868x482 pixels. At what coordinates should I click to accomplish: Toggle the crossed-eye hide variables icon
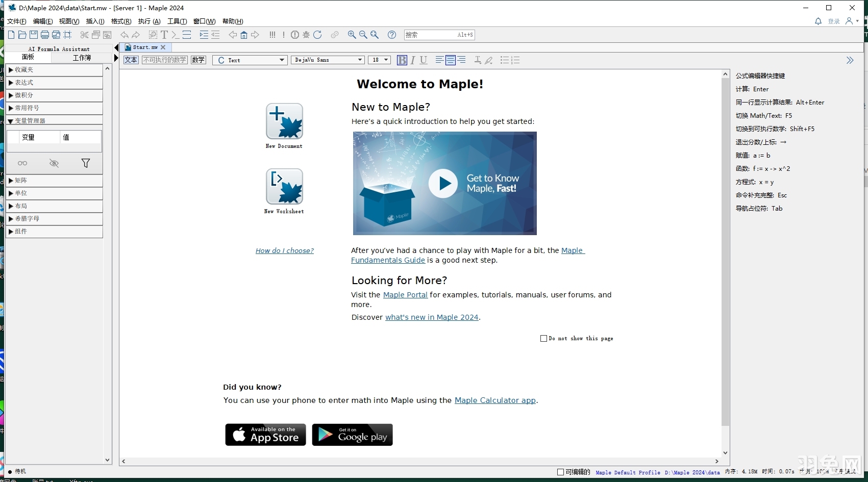pos(54,163)
